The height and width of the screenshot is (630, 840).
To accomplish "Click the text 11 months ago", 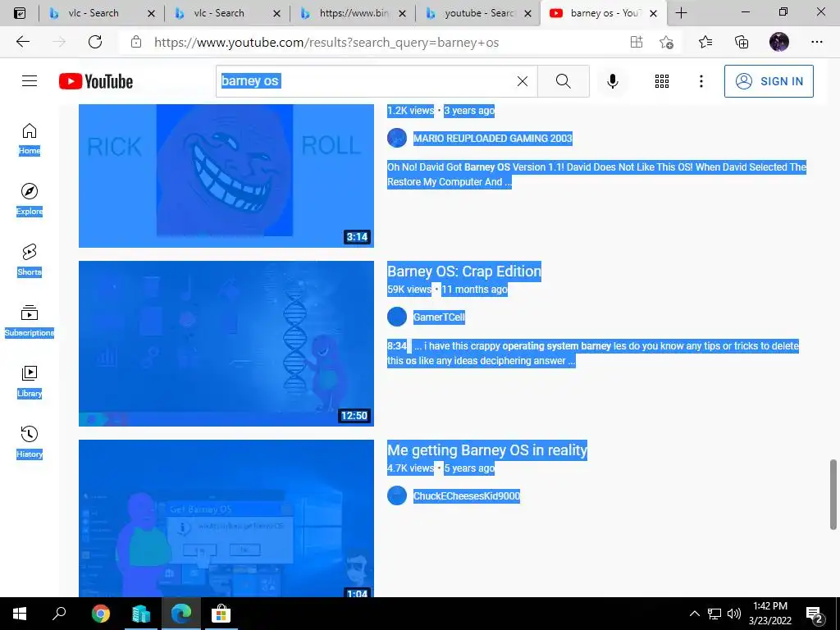I will click(474, 290).
